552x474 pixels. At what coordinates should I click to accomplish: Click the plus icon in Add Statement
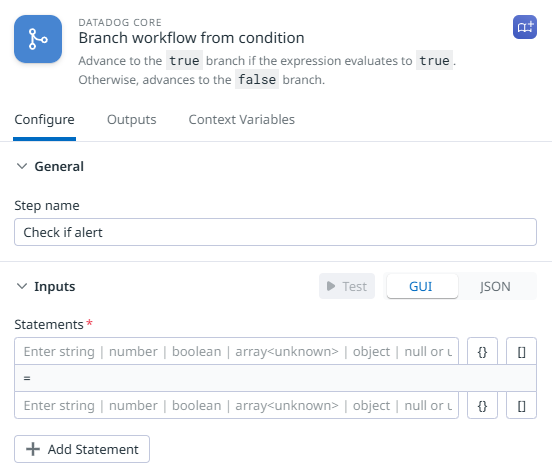(33, 449)
